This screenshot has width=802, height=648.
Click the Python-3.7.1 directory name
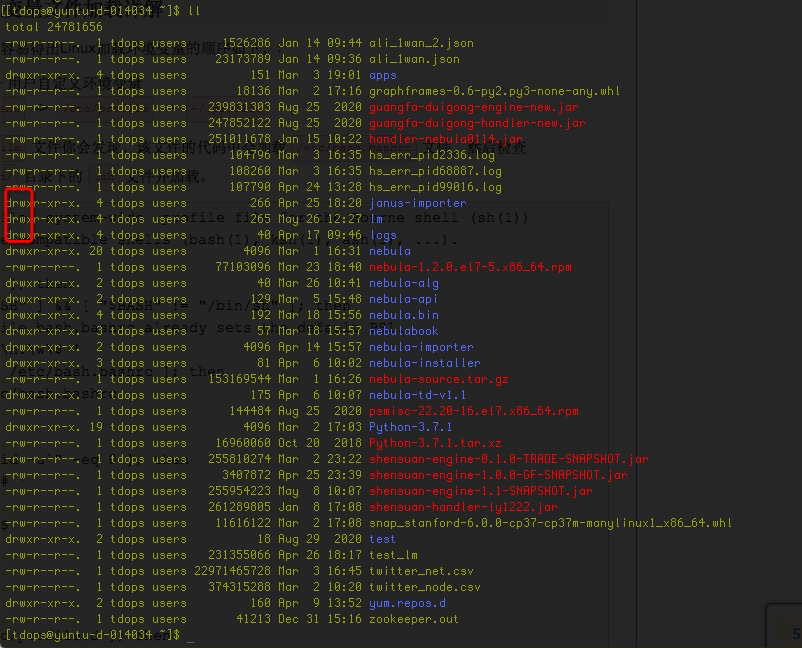click(x=410, y=427)
